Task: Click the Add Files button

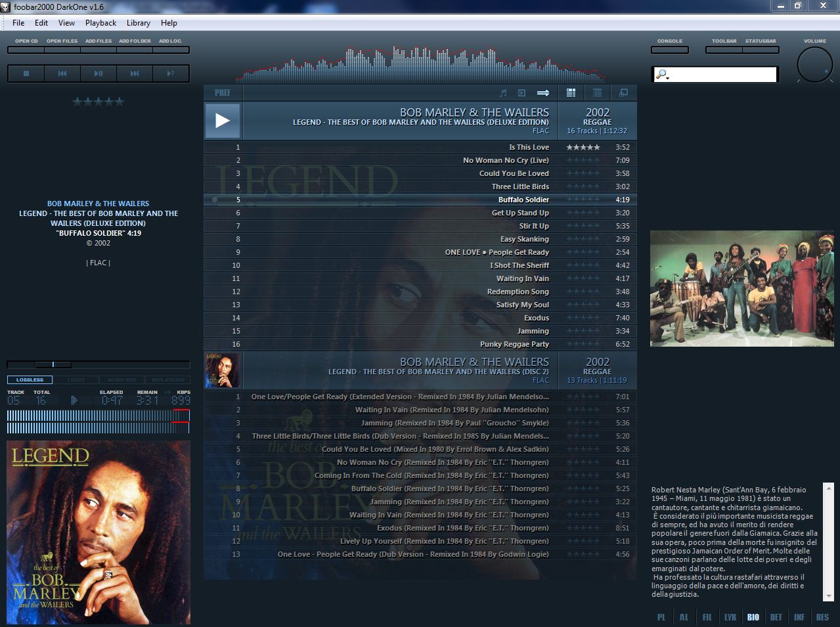Action: 99,49
